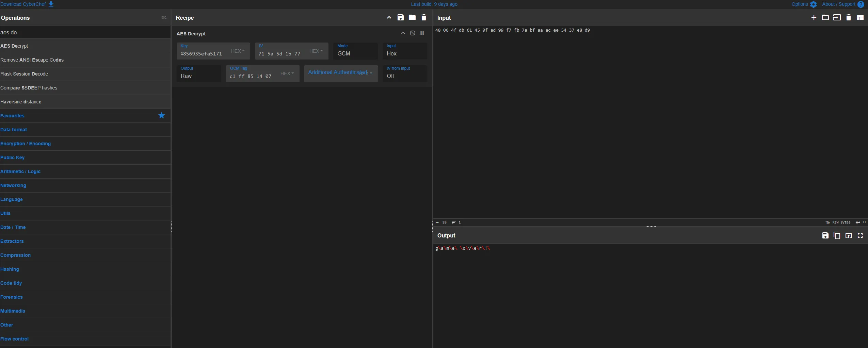
Task: Save the recipe with the floppy icon
Action: click(401, 17)
